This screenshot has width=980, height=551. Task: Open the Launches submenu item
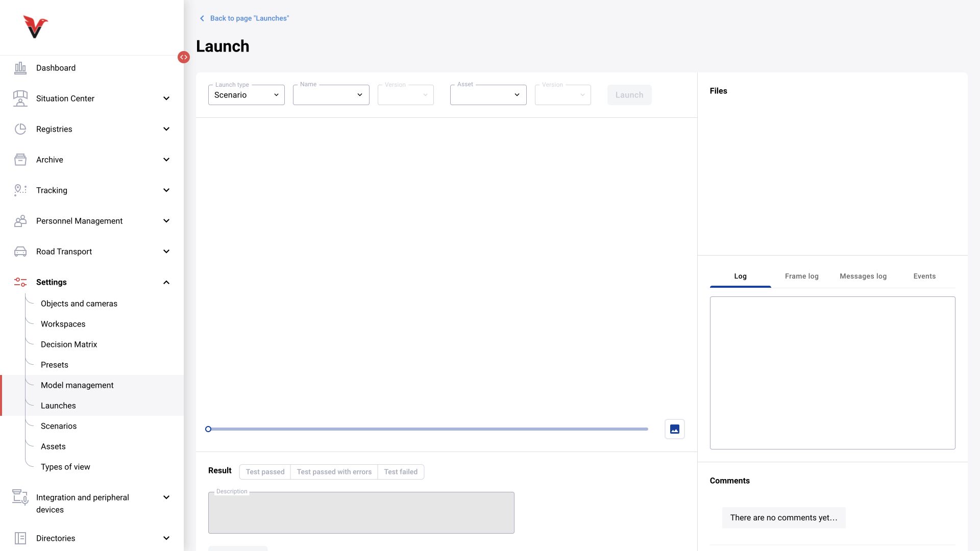58,406
